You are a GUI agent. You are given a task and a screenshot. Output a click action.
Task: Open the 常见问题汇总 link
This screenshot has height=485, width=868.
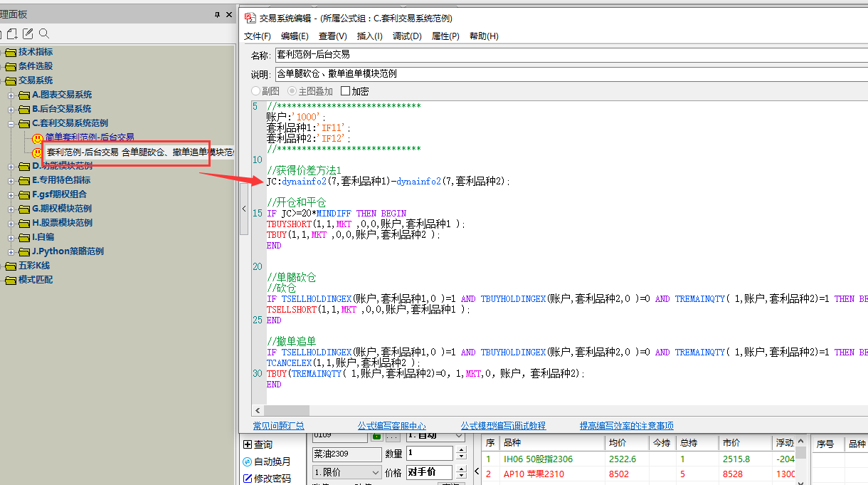tap(279, 426)
